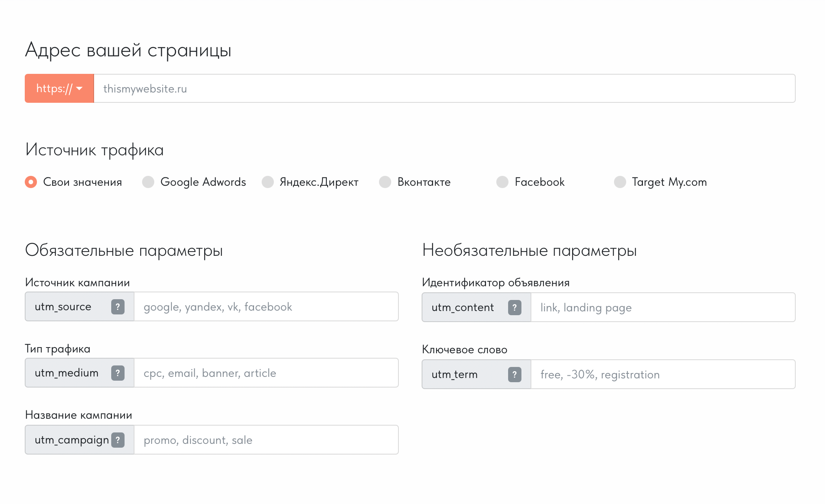Focus the utm_term input field
The image size is (825, 504).
tap(663, 374)
